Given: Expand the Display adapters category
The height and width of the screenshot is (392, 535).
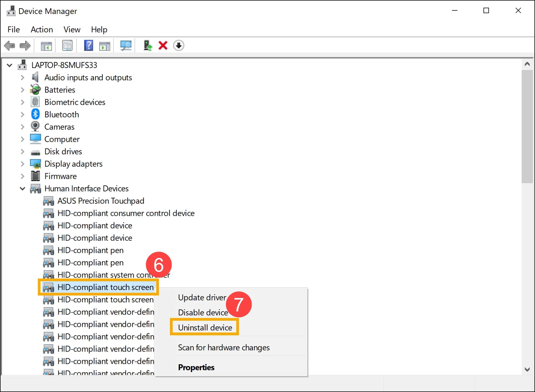Looking at the screenshot, I should pyautogui.click(x=22, y=164).
